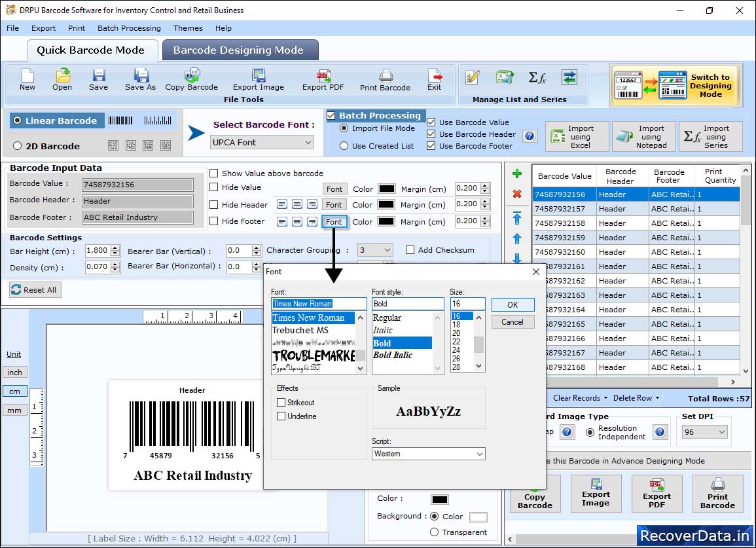
Task: Click Font button in Hide Footer row
Action: click(334, 221)
